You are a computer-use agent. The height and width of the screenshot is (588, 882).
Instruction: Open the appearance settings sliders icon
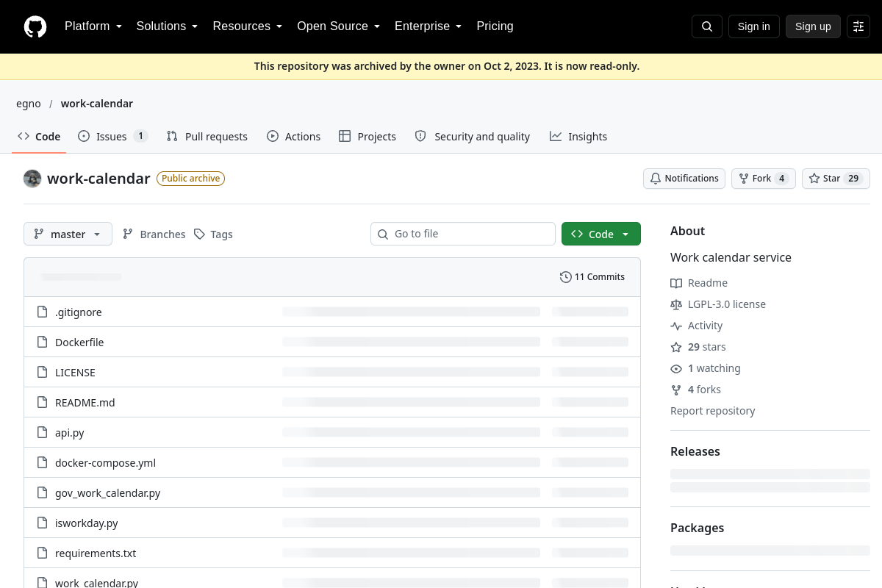coord(858,26)
